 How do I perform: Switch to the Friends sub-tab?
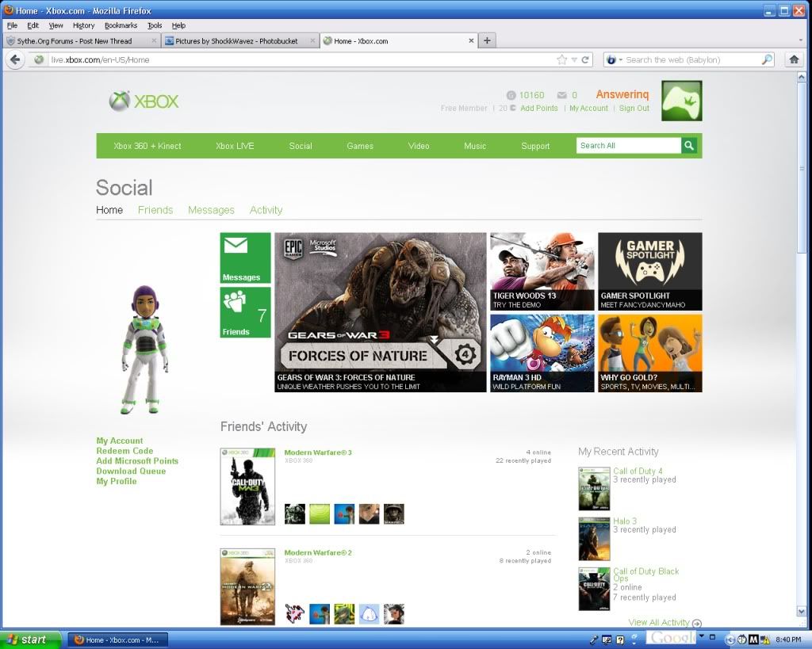tap(155, 210)
